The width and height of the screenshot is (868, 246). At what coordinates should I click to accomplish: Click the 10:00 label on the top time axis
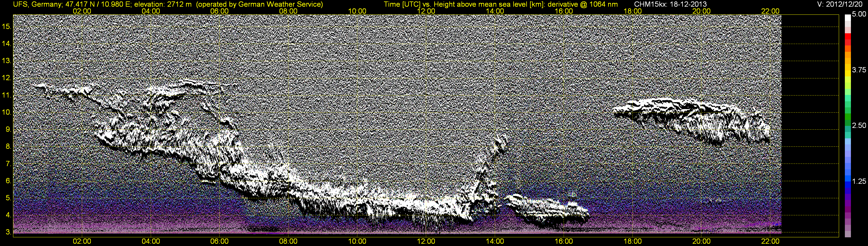[357, 11]
